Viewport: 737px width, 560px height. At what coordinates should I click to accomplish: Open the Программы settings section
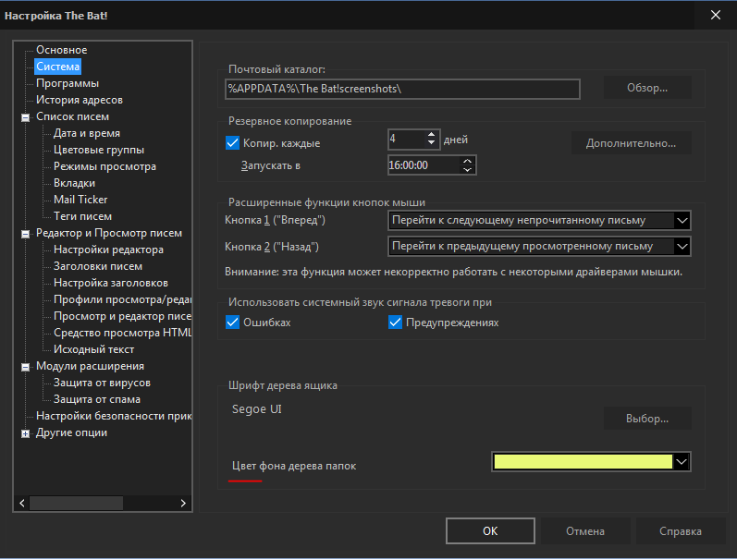pos(68,83)
